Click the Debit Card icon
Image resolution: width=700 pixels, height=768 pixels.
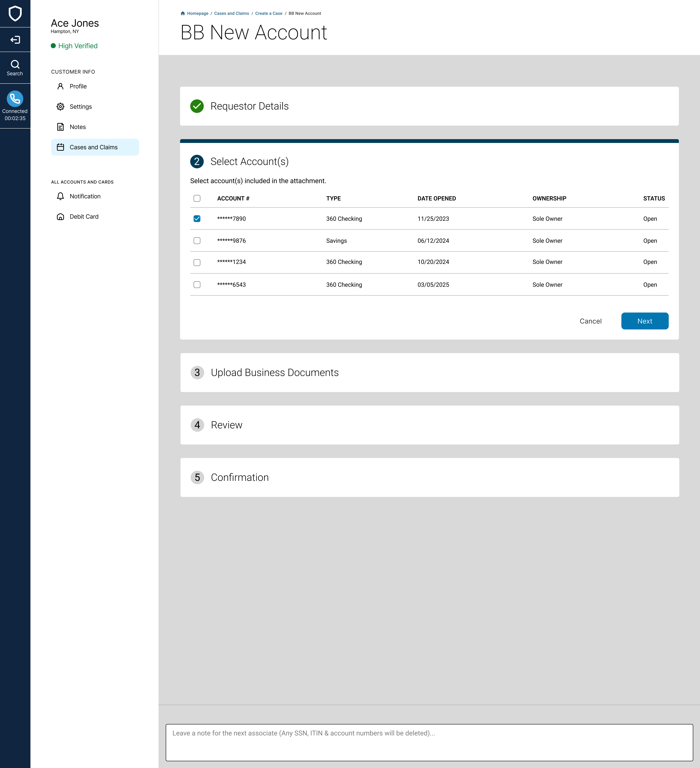[x=60, y=216]
